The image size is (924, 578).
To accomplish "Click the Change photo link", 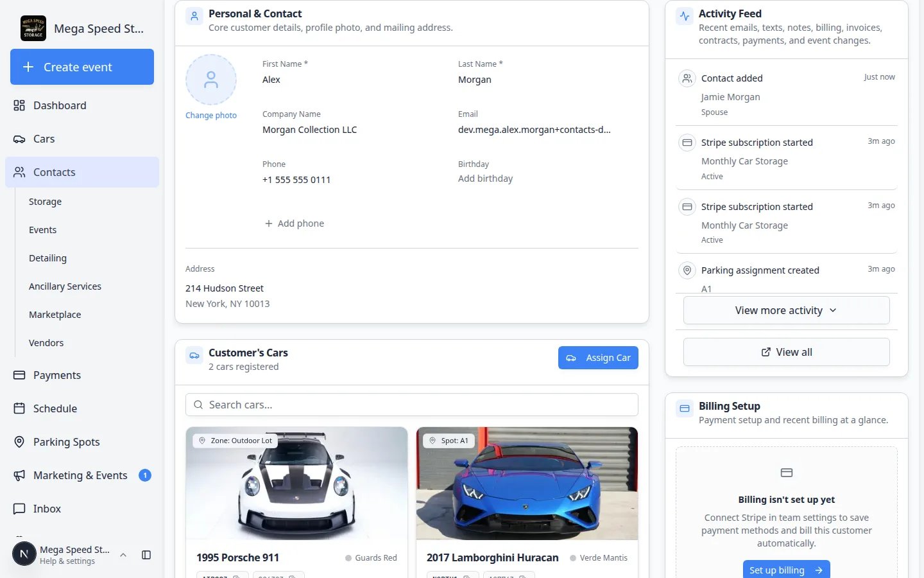I will pyautogui.click(x=211, y=116).
